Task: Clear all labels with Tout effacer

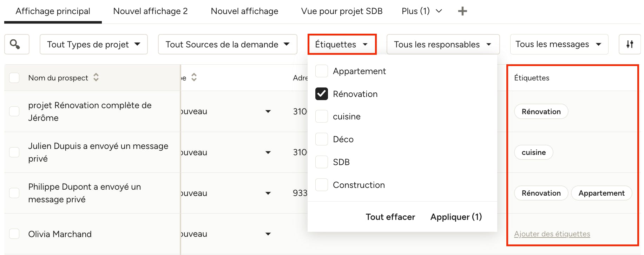Action: tap(390, 217)
